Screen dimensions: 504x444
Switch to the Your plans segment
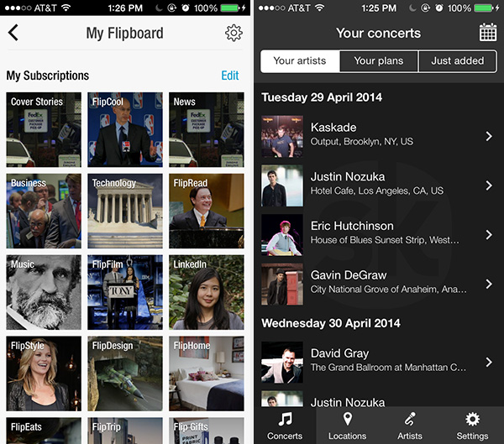click(379, 60)
